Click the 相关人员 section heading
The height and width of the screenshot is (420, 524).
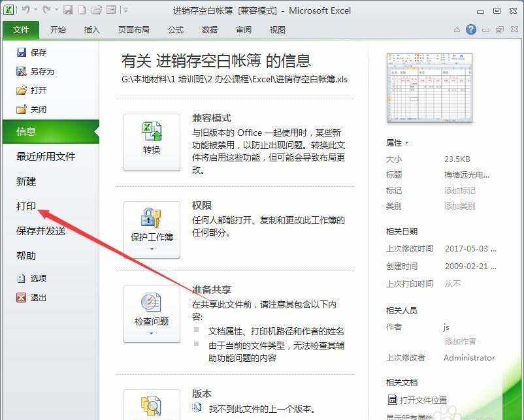(x=402, y=310)
